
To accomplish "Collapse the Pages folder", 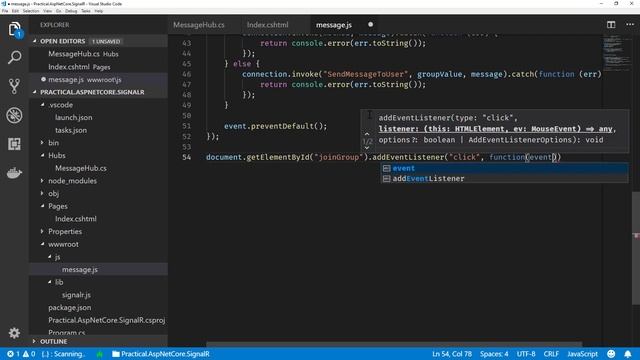I will [42, 206].
